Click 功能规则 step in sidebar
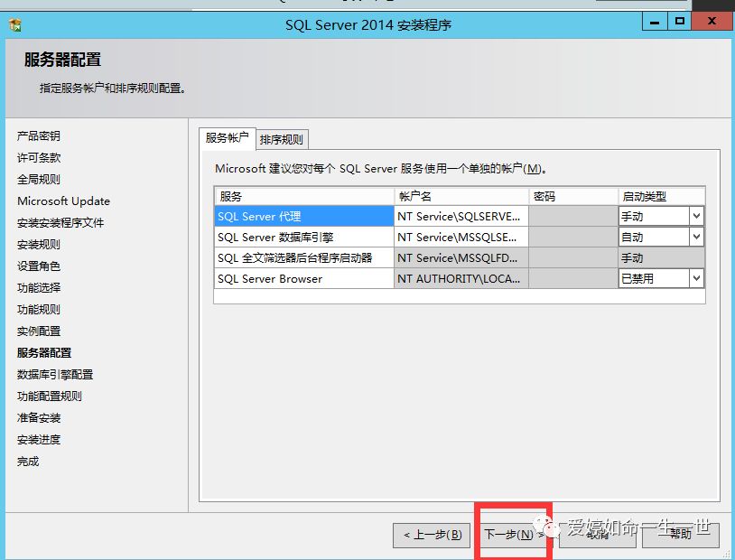735x560 pixels. (39, 310)
